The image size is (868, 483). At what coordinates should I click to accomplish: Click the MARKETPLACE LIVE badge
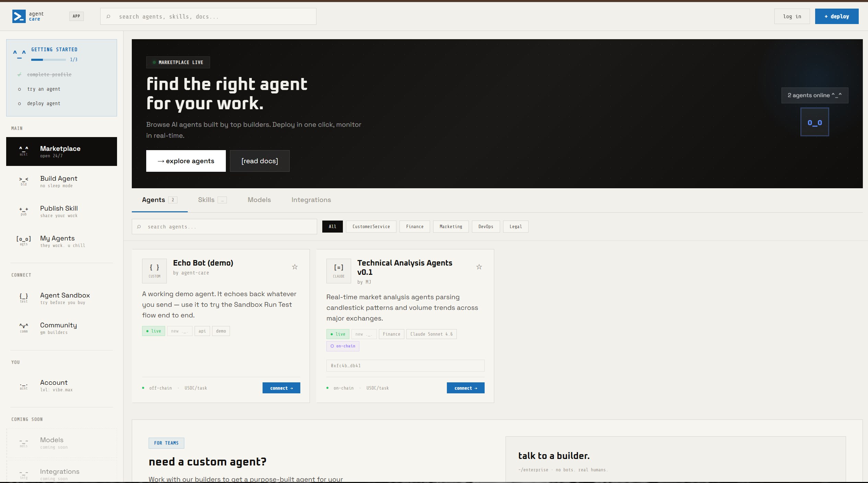pyautogui.click(x=178, y=62)
